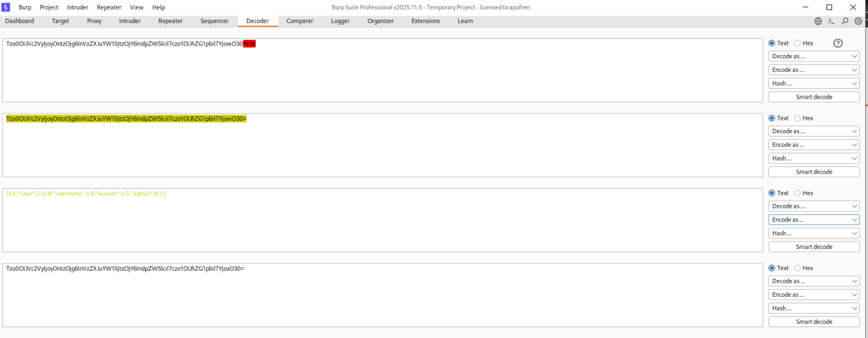Open settings via the gear icon
The image size is (868, 338).
[x=858, y=21]
